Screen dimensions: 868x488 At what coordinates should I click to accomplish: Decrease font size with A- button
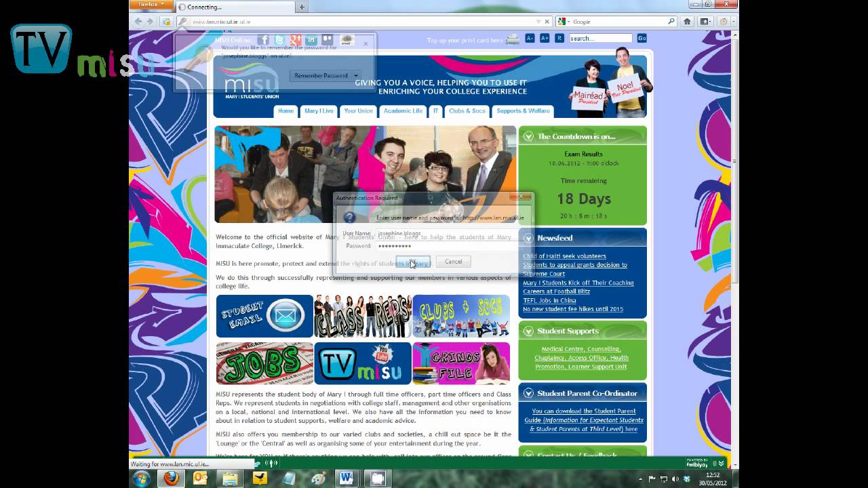click(x=530, y=39)
